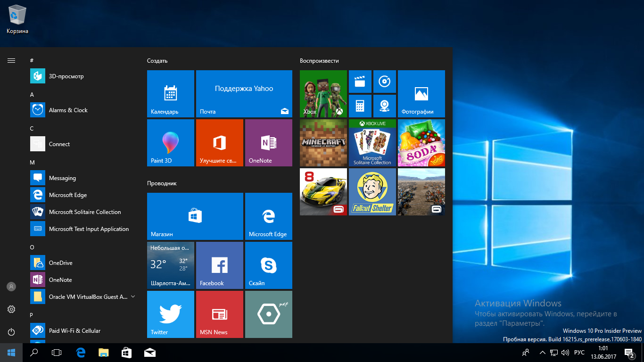Viewport: 644px width, 362px height.
Task: Open the user account button
Action: click(11, 287)
